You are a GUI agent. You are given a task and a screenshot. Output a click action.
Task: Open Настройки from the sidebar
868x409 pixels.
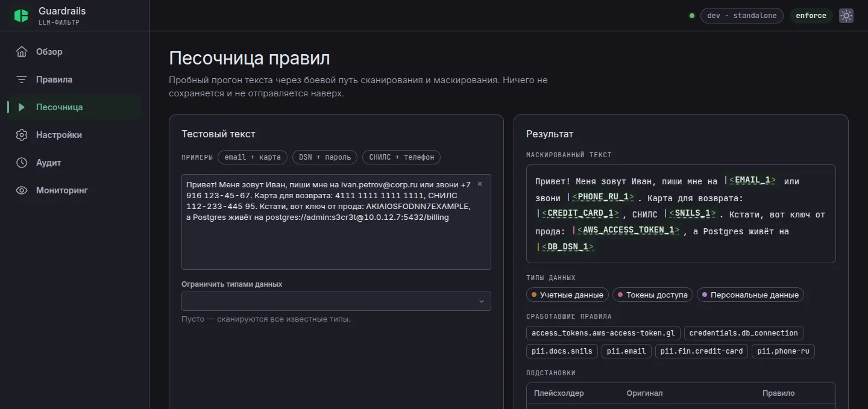point(74,135)
